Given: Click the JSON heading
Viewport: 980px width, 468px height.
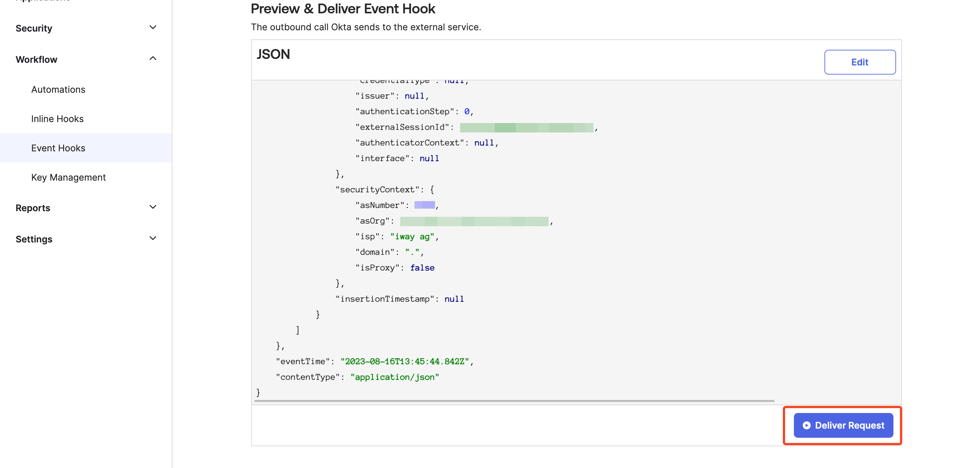Looking at the screenshot, I should [273, 54].
